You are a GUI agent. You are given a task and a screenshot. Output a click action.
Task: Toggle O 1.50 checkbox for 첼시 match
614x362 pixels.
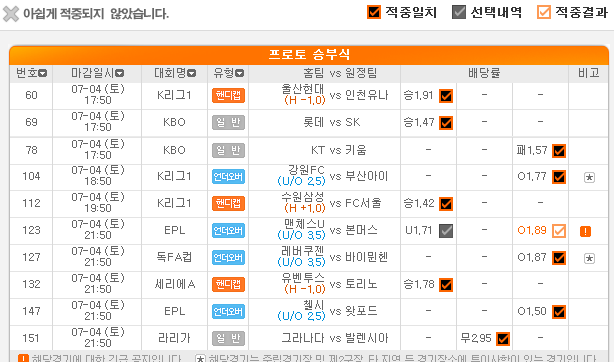559,312
